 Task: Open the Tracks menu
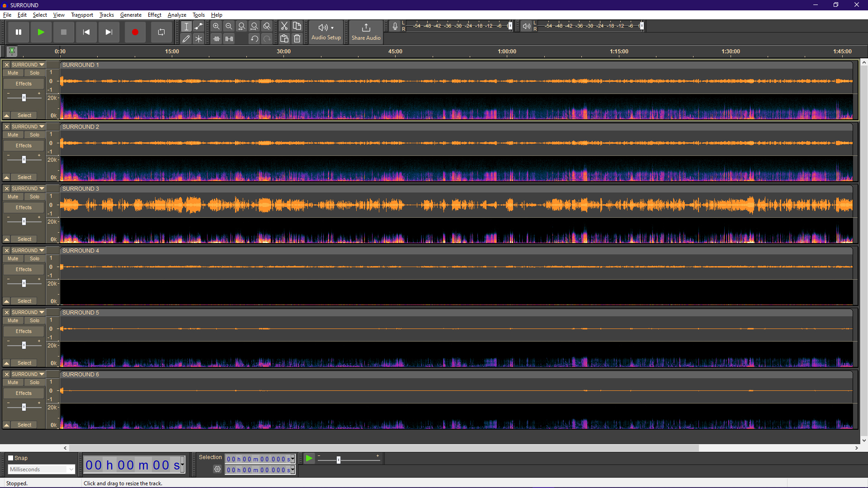(107, 15)
